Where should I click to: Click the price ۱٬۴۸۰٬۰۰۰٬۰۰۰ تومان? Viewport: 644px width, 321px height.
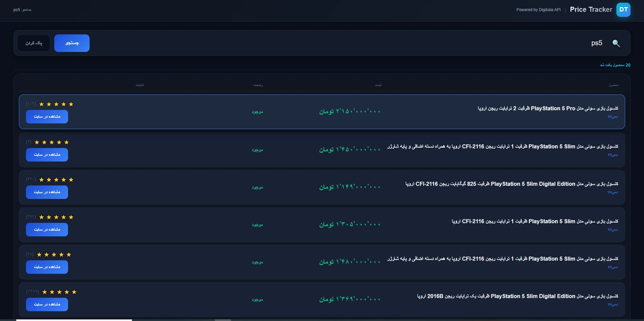tap(350, 262)
